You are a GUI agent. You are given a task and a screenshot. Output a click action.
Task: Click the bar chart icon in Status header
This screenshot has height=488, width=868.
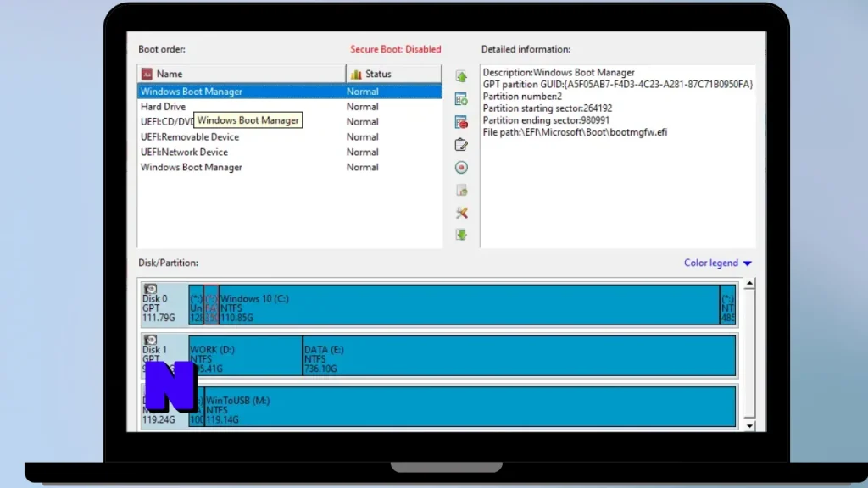point(356,75)
